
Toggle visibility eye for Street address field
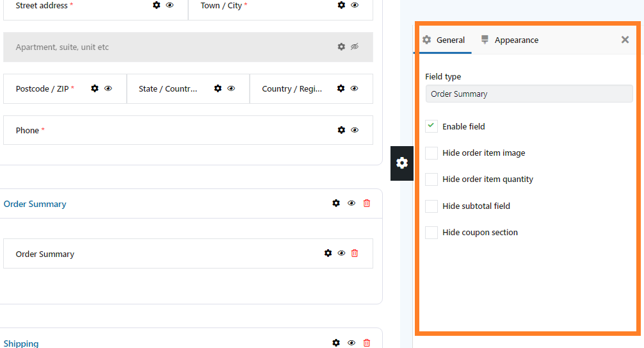170,5
